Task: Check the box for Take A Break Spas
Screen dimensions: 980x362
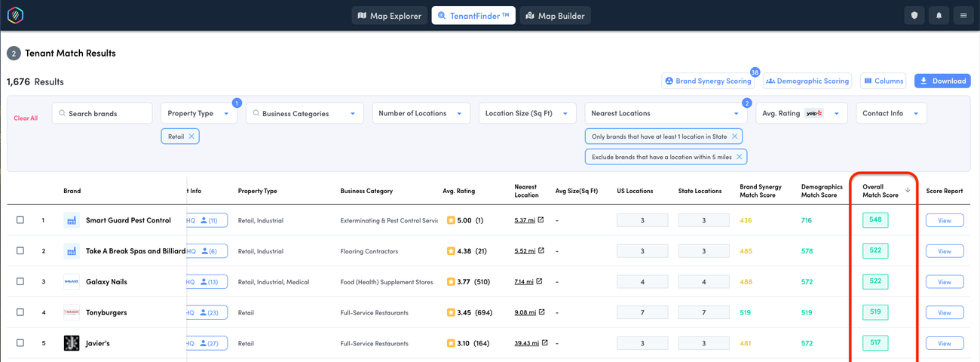Action: pos(20,251)
